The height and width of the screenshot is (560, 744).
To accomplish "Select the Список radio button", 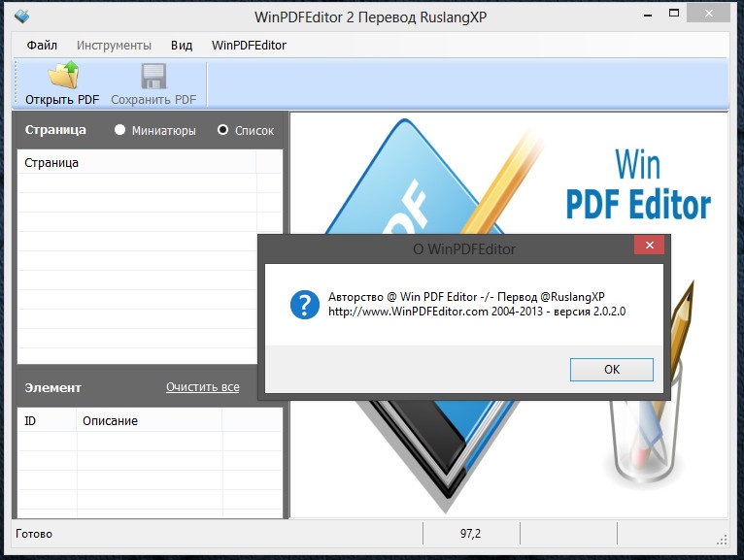I will point(222,130).
